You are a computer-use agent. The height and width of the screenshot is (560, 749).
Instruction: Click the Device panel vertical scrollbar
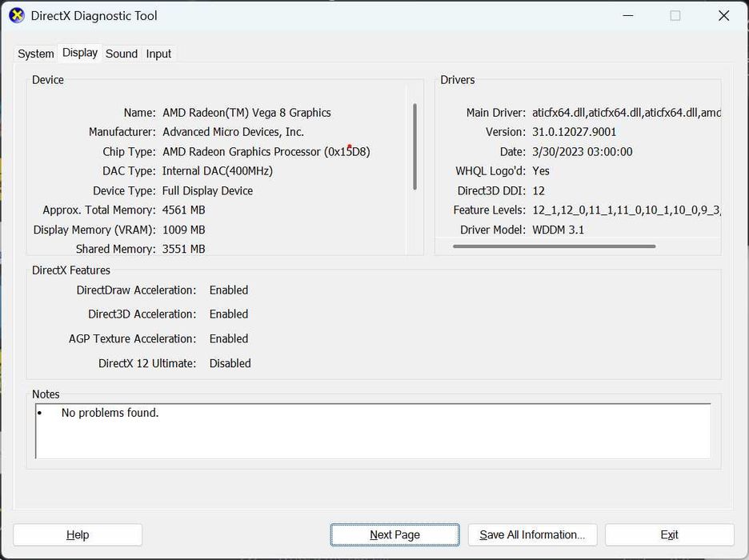click(415, 146)
